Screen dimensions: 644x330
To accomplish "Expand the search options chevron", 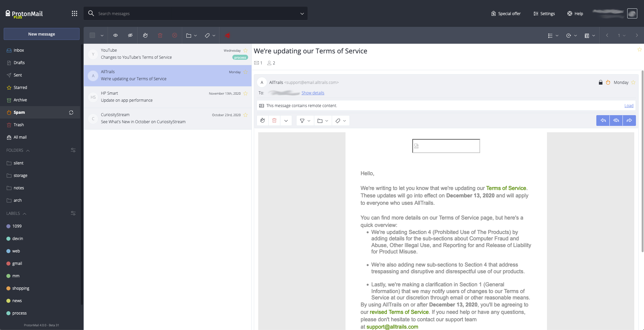I will [x=302, y=13].
